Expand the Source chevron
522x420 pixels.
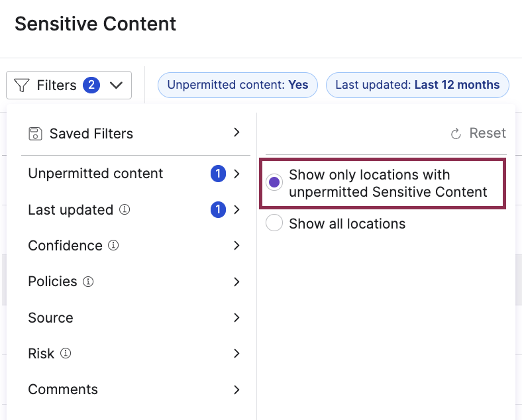236,317
